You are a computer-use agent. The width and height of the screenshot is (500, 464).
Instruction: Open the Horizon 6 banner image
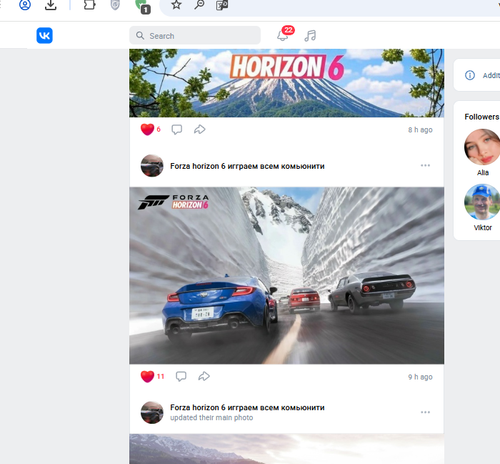286,83
